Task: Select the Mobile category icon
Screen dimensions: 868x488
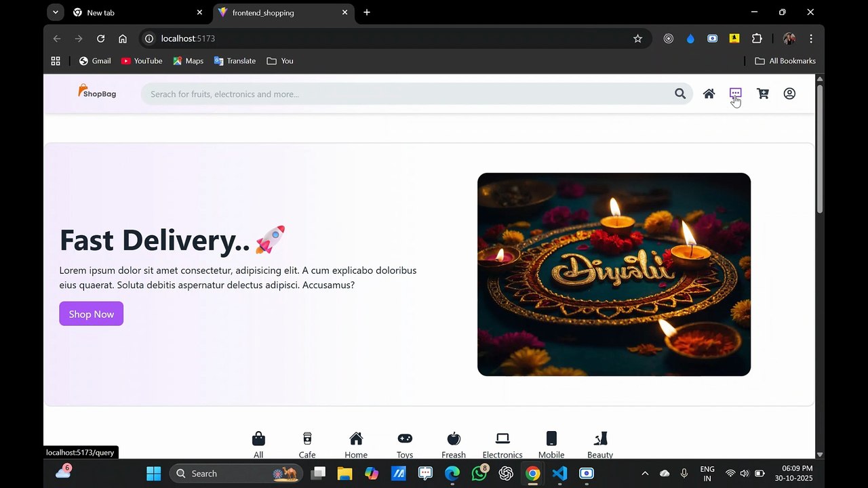Action: [x=551, y=439]
